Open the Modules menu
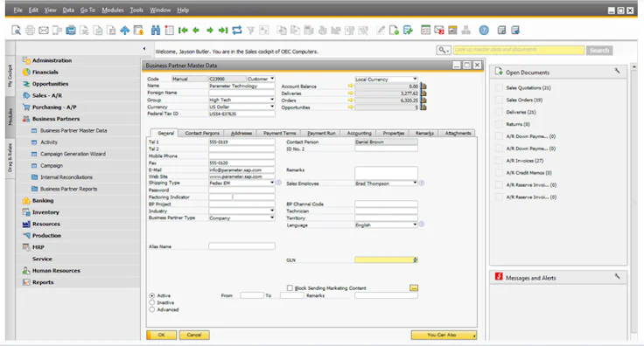Image resolution: width=644 pixels, height=346 pixels. tap(113, 10)
